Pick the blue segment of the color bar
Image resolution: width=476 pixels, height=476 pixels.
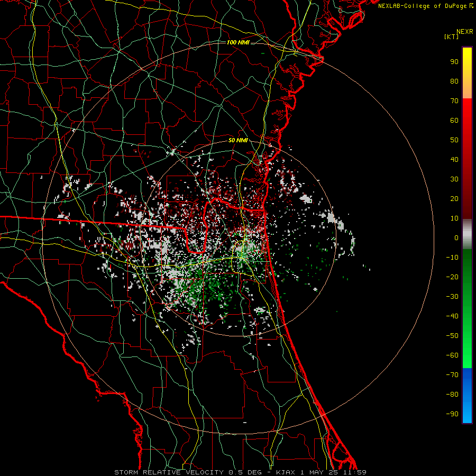(x=467, y=395)
